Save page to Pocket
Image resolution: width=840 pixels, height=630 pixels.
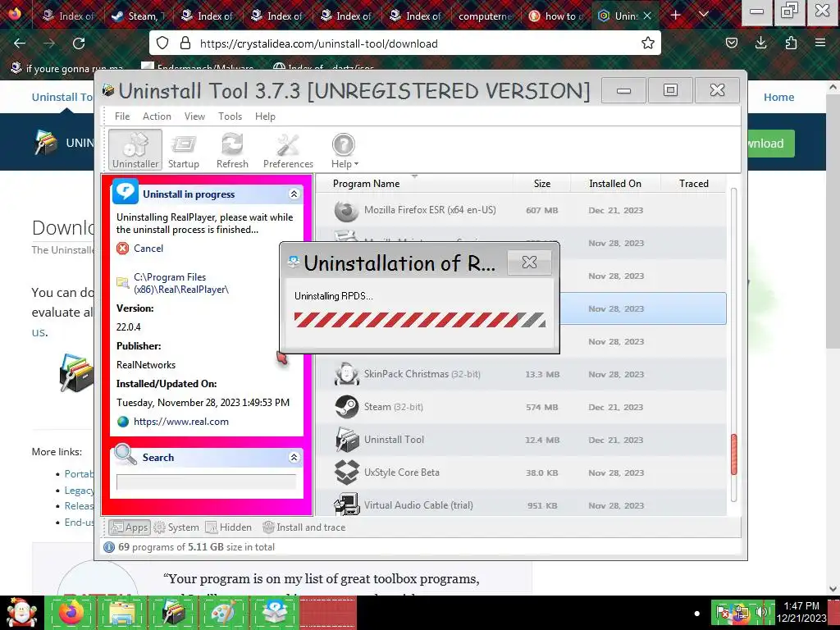[731, 43]
